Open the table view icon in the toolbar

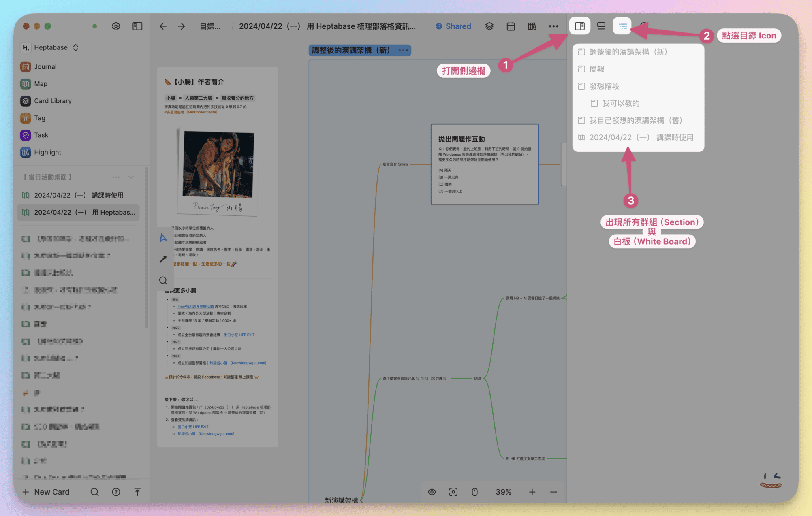point(532,26)
